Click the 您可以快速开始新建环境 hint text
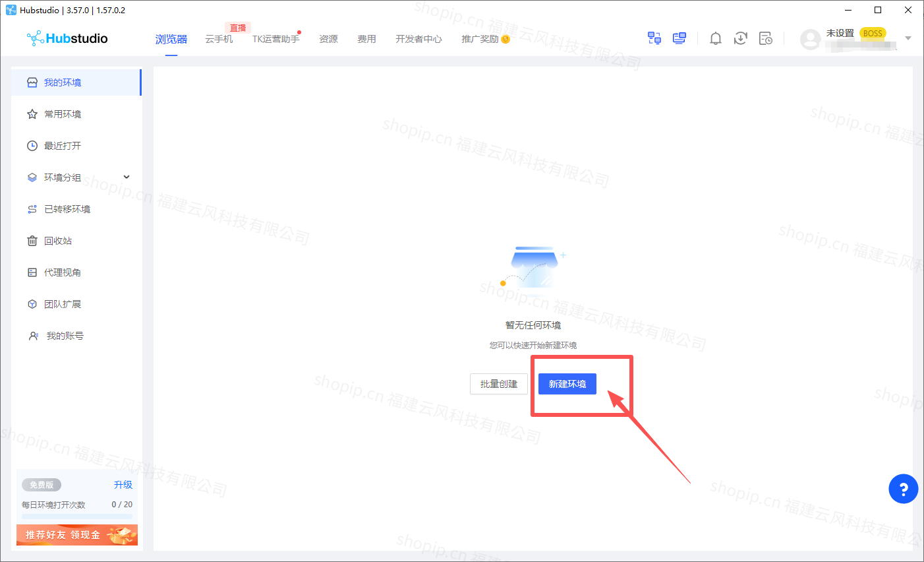The width and height of the screenshot is (924, 562). pyautogui.click(x=533, y=345)
